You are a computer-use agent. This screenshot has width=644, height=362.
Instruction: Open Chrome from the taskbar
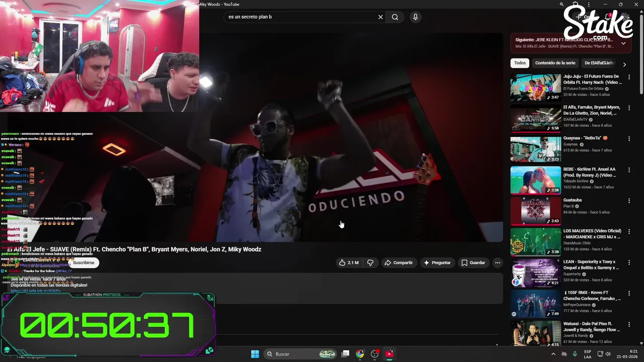tap(360, 354)
